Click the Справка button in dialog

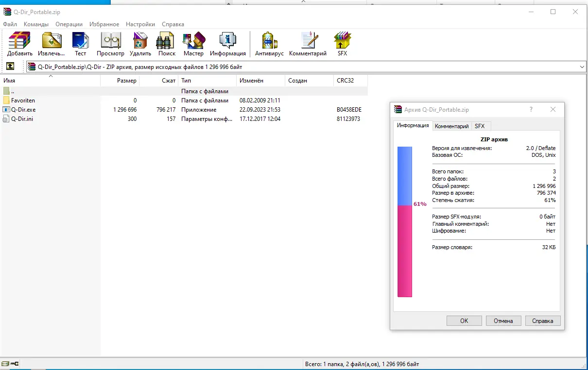543,321
